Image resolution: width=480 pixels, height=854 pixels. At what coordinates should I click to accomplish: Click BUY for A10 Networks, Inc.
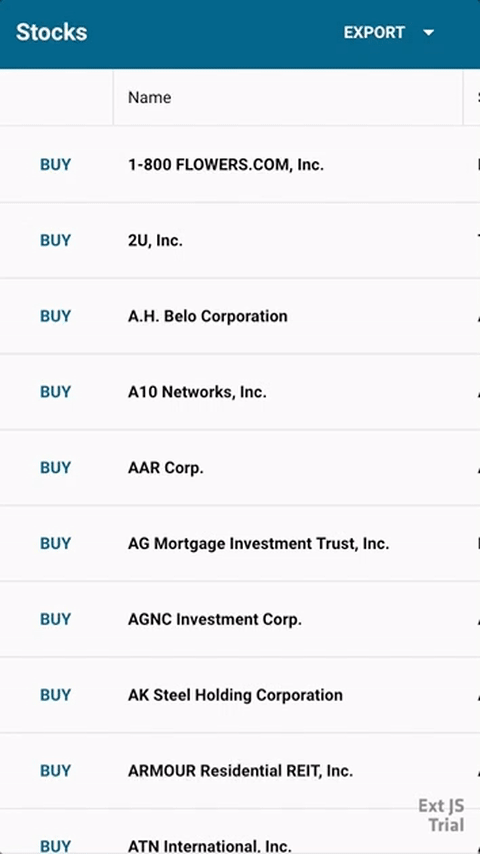pyautogui.click(x=56, y=392)
